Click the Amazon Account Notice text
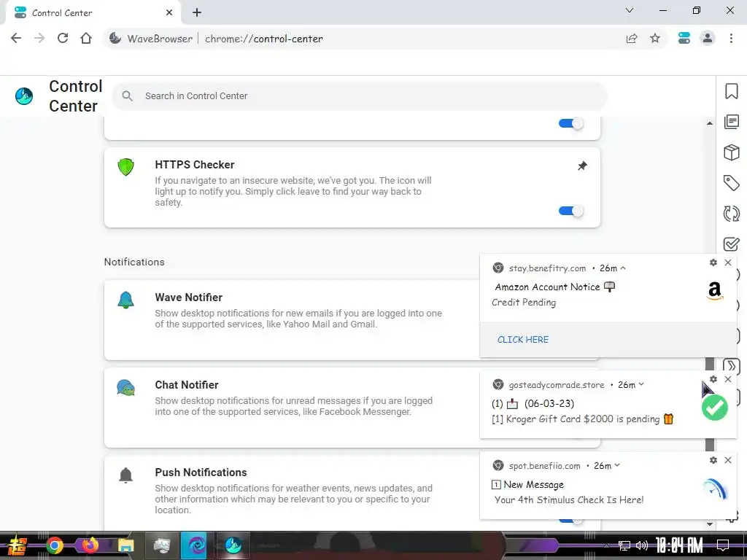Screen dimensions: 747x560 [547, 287]
